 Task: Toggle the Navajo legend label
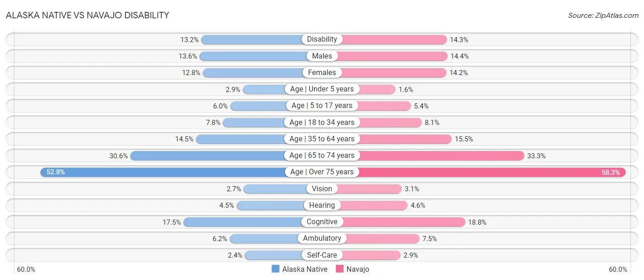tap(358, 269)
